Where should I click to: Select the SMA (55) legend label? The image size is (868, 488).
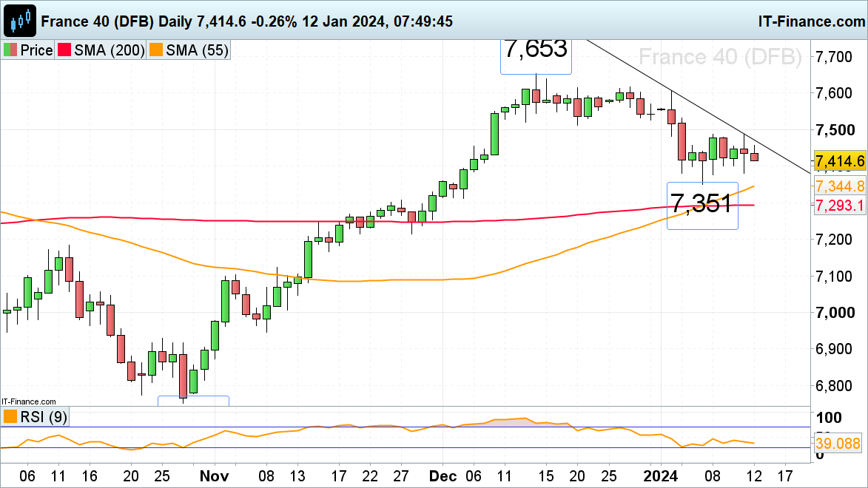click(197, 50)
